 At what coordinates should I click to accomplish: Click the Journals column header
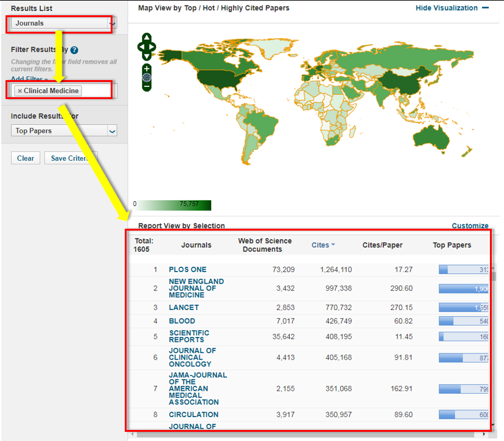pos(196,245)
